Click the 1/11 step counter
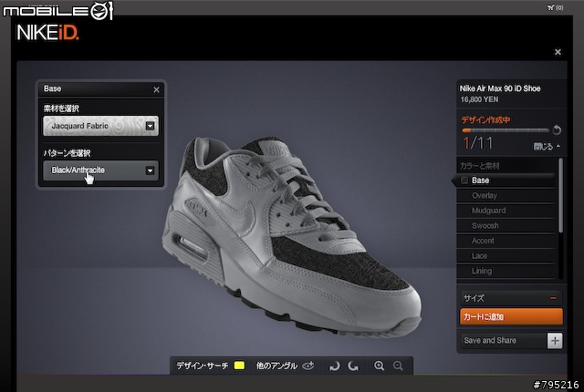Image resolution: width=584 pixels, height=392 pixels. click(x=477, y=143)
